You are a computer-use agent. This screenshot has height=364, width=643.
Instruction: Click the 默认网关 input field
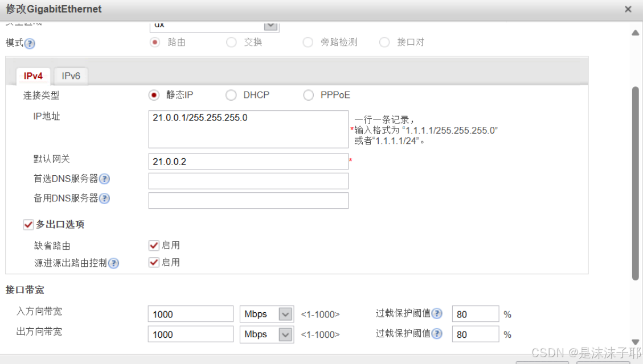pyautogui.click(x=248, y=162)
